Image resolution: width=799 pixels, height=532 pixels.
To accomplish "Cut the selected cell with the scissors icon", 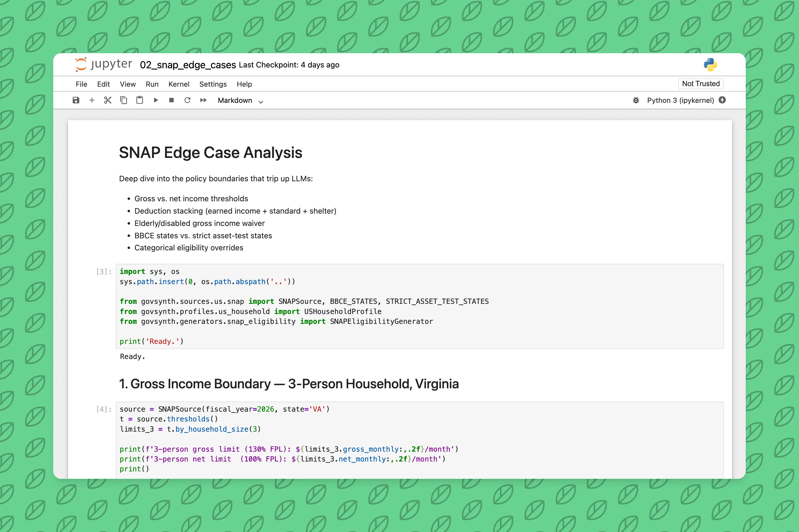I will pyautogui.click(x=108, y=100).
